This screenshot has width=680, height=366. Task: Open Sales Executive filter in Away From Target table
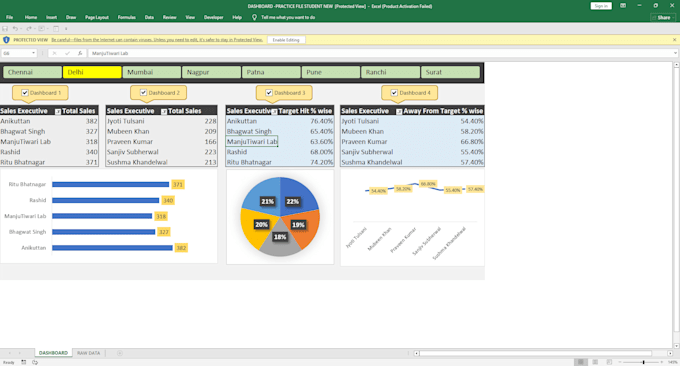399,111
